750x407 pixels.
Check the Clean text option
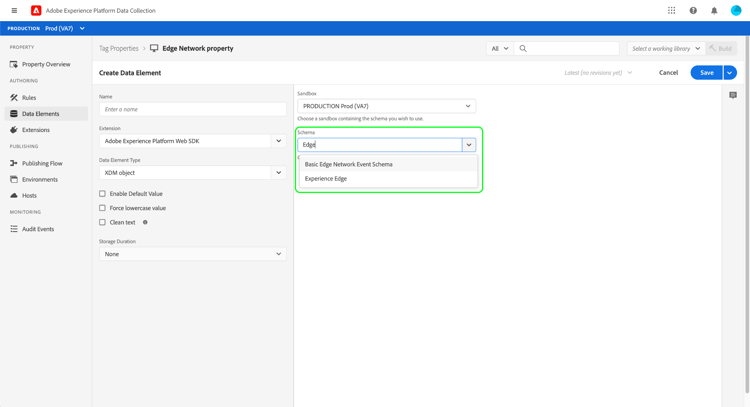click(x=102, y=222)
